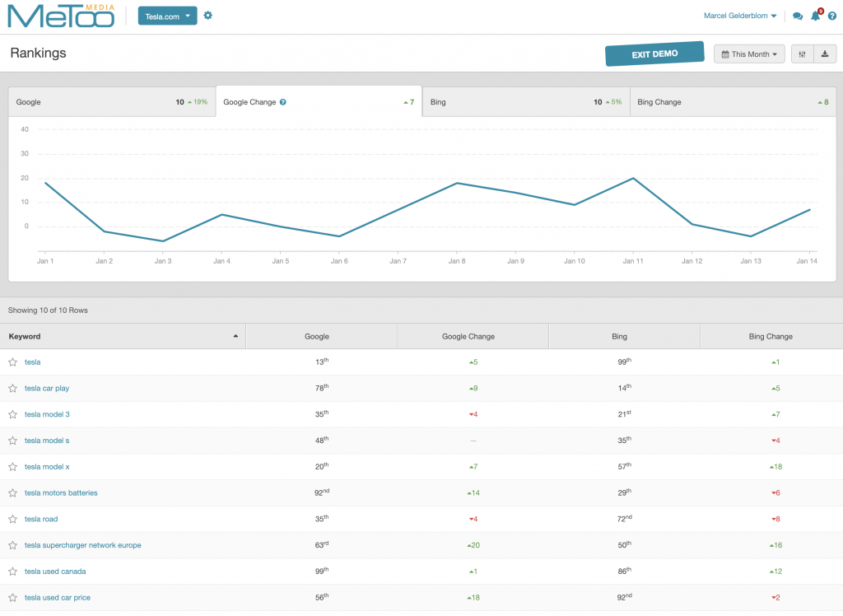Viewport: 843px width, 616px height.
Task: Star the tesla motors batteries keyword
Action: 13,492
